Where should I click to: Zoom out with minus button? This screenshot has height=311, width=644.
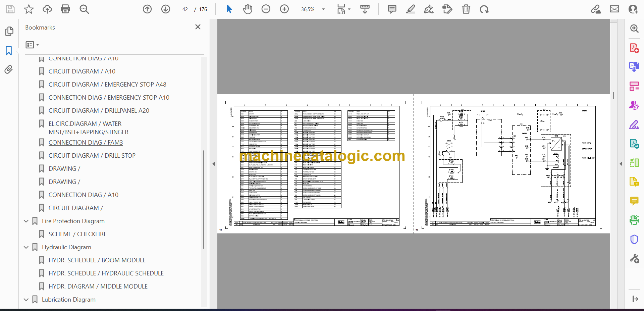(266, 9)
